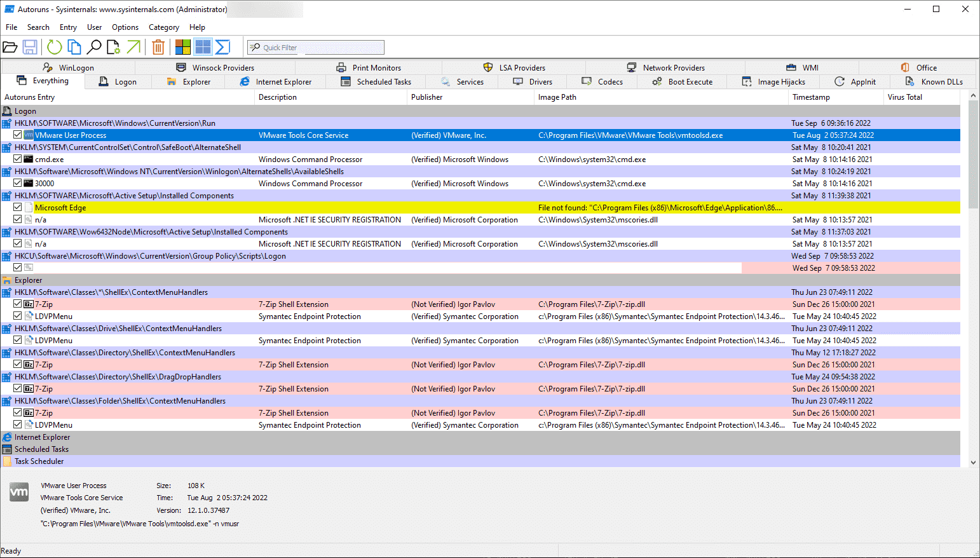This screenshot has height=558, width=980.
Task: Open the Options menu
Action: point(125,27)
